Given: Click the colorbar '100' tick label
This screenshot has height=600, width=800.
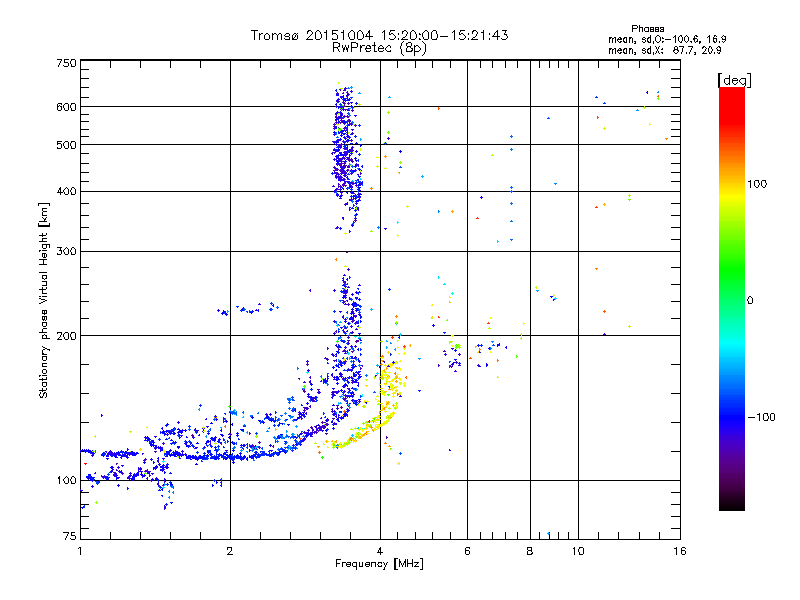Looking at the screenshot, I should tap(757, 184).
